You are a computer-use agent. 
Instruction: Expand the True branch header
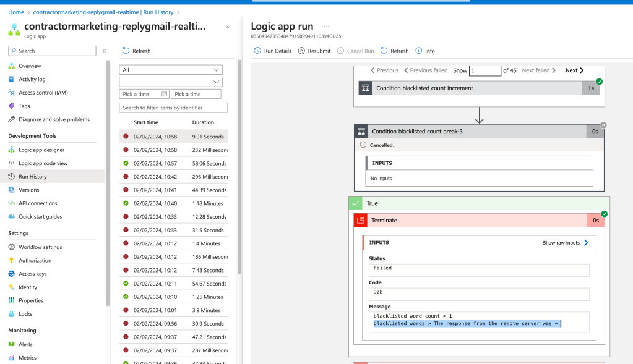(x=479, y=203)
